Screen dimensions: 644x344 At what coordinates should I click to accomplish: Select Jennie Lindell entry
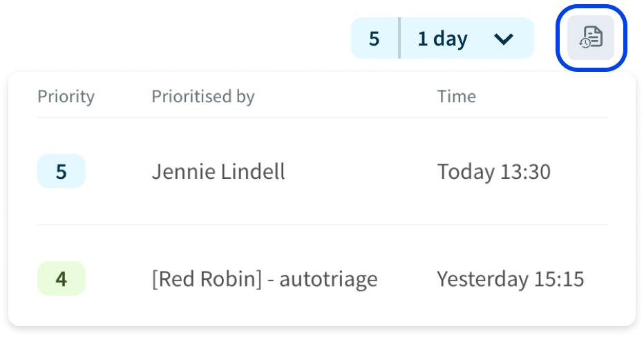(218, 171)
